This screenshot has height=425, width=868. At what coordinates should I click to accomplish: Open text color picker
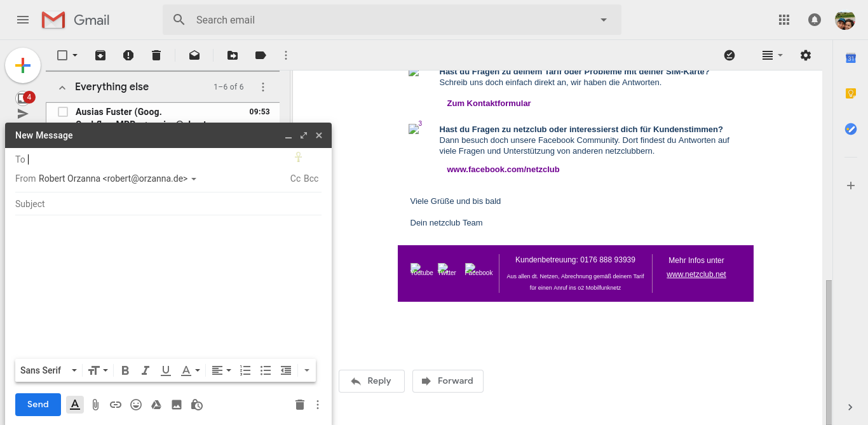pos(191,370)
